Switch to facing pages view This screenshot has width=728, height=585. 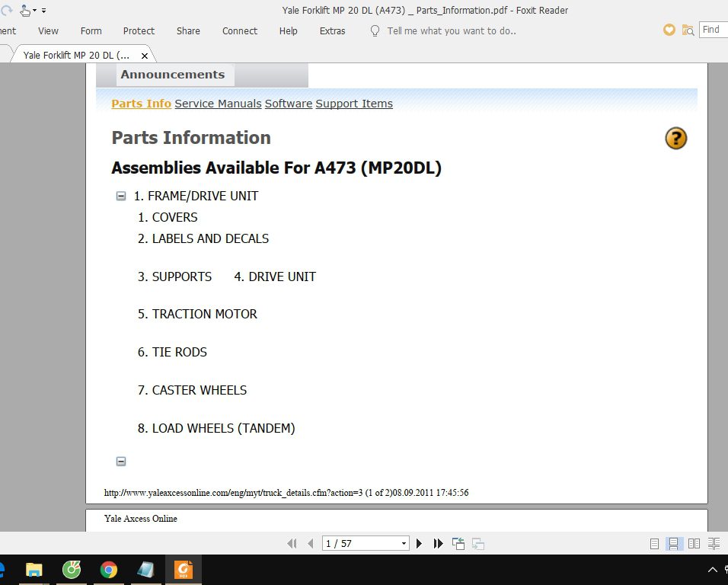694,544
